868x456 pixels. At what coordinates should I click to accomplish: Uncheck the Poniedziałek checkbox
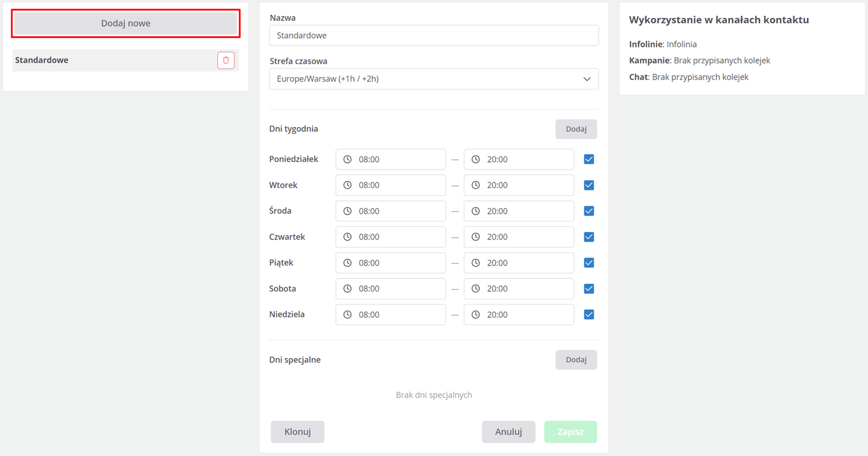tap(589, 160)
